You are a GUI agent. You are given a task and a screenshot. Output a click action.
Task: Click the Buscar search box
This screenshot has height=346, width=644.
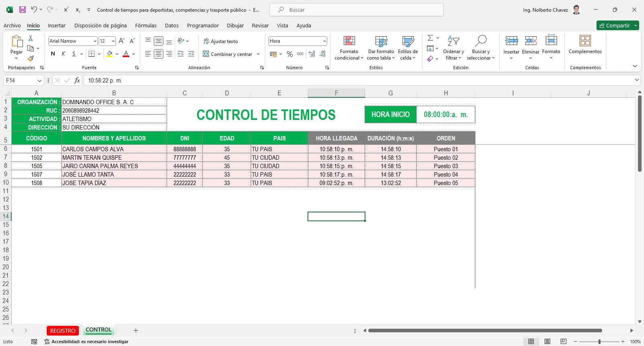pos(356,10)
